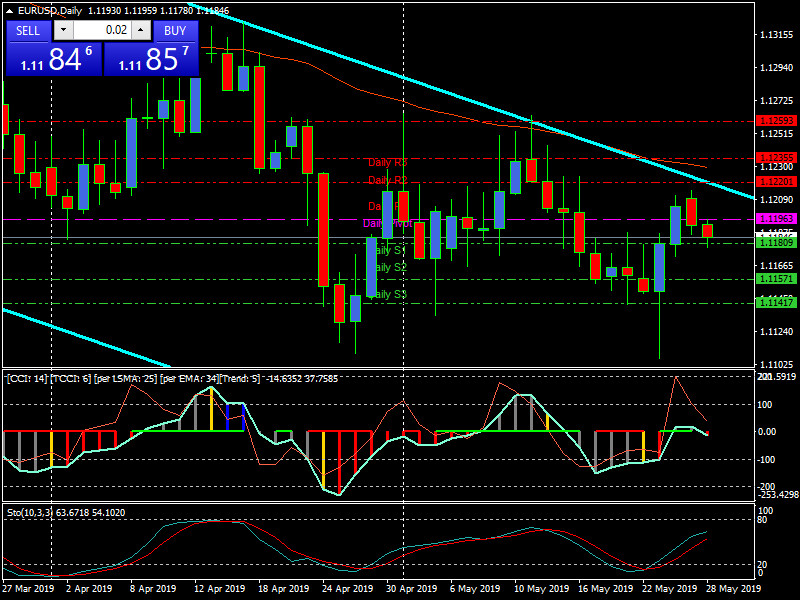The height and width of the screenshot is (600, 800).
Task: Click the Sto(10,3,3) indicator label
Action: pyautogui.click(x=30, y=511)
